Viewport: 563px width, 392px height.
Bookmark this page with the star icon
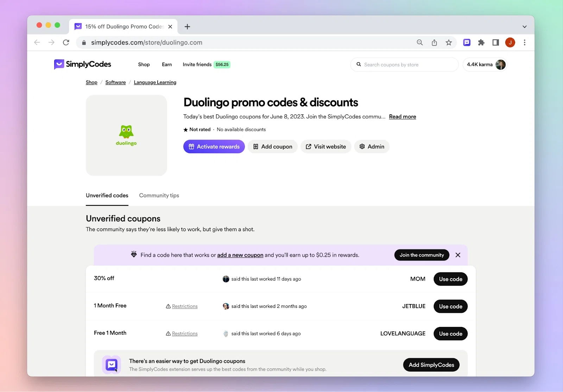point(449,43)
